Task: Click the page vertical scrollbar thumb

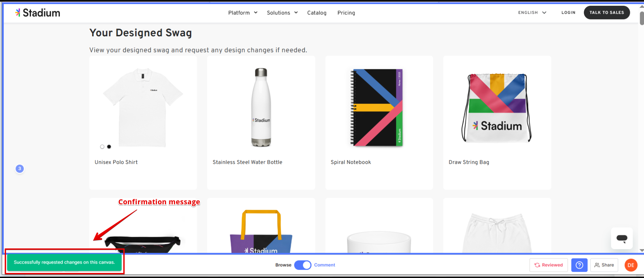Action: (642, 18)
